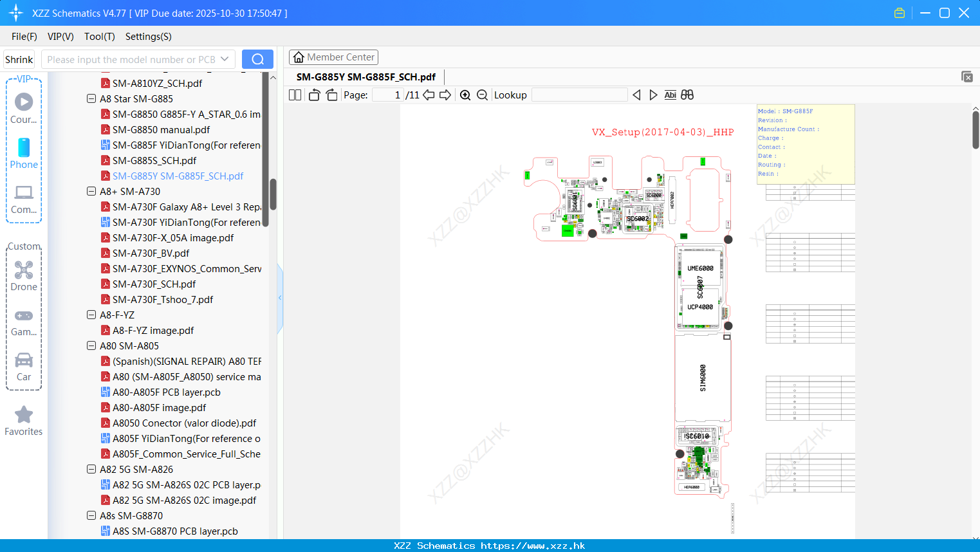Rotate the page counterclockwise
This screenshot has height=552, width=980.
[x=314, y=95]
